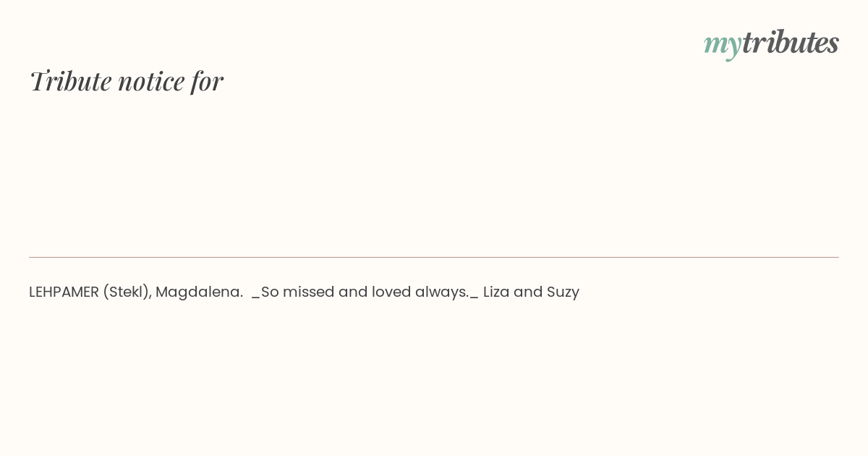Viewport: 868px width, 456px height.
Task: Click the word "notice" in the heading
Action: tap(151, 81)
